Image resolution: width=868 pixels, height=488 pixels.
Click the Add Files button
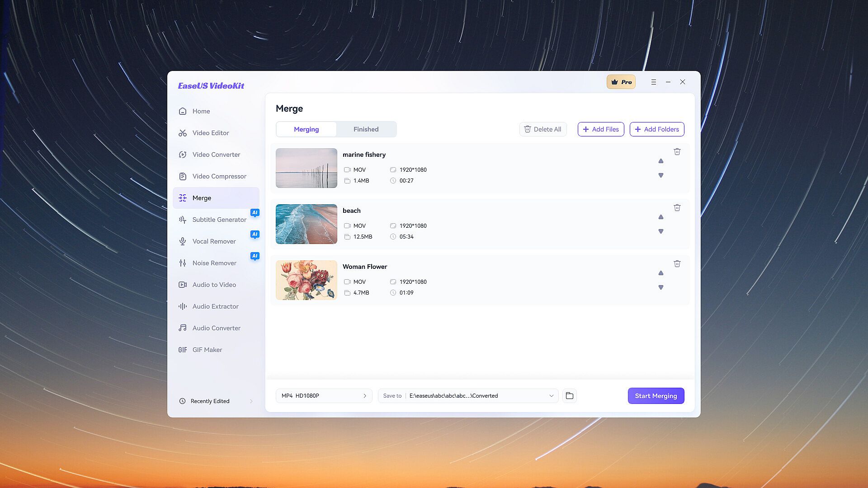tap(600, 129)
